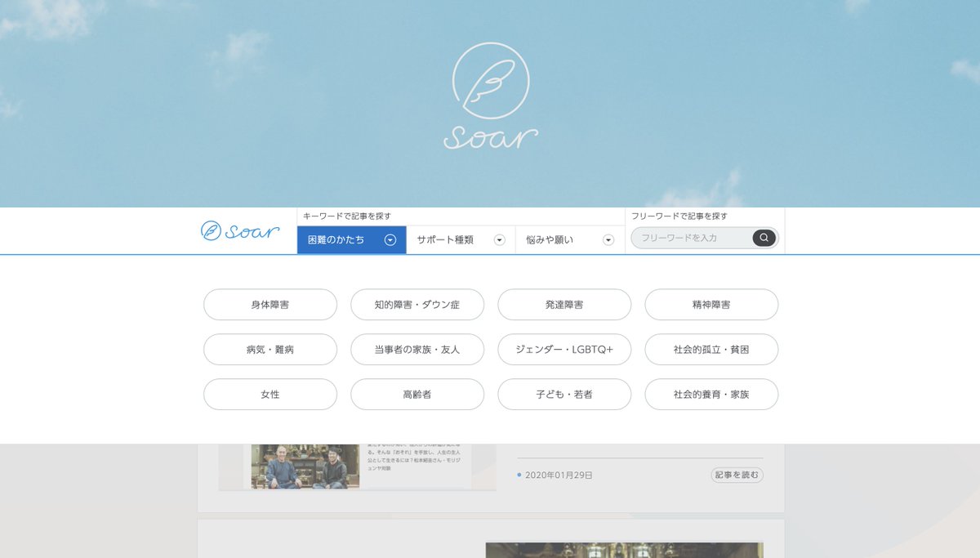Open the 社会的孤立・貧困 category

click(711, 350)
